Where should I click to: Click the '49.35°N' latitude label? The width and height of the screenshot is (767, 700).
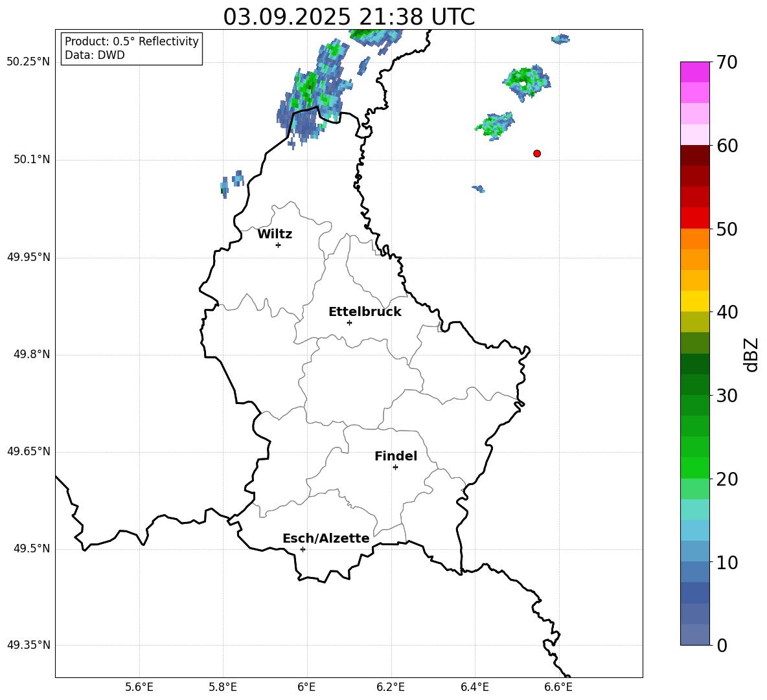tap(29, 645)
